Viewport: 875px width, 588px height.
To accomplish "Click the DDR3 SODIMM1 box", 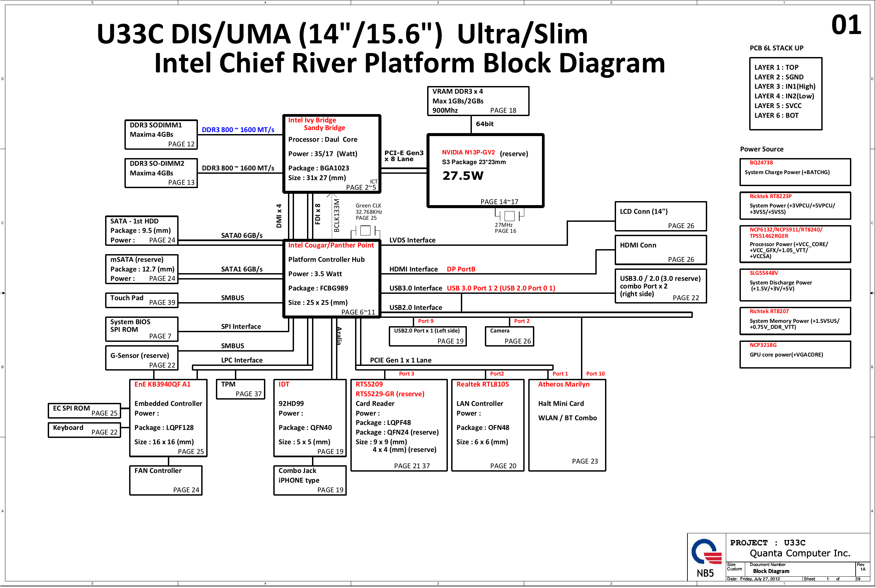I will [x=161, y=135].
